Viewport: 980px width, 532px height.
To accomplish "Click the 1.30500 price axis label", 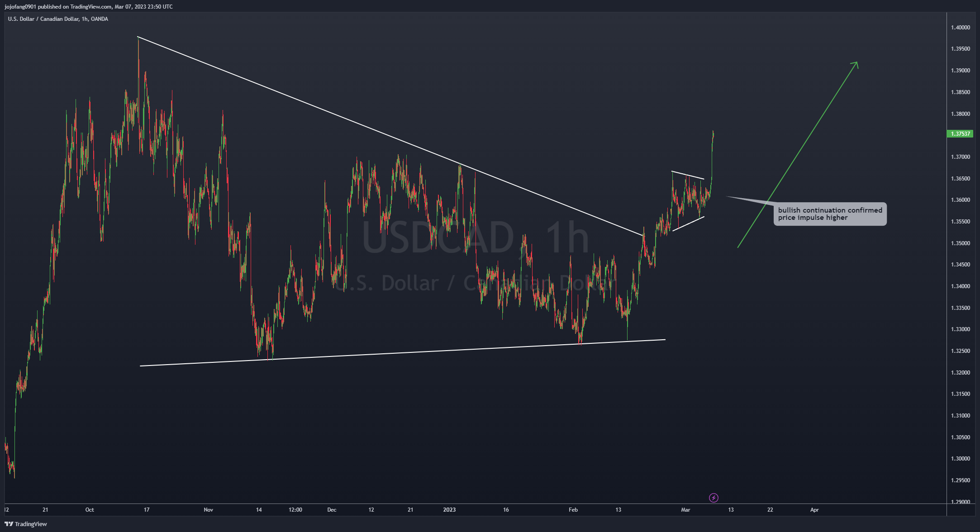I will [x=960, y=437].
